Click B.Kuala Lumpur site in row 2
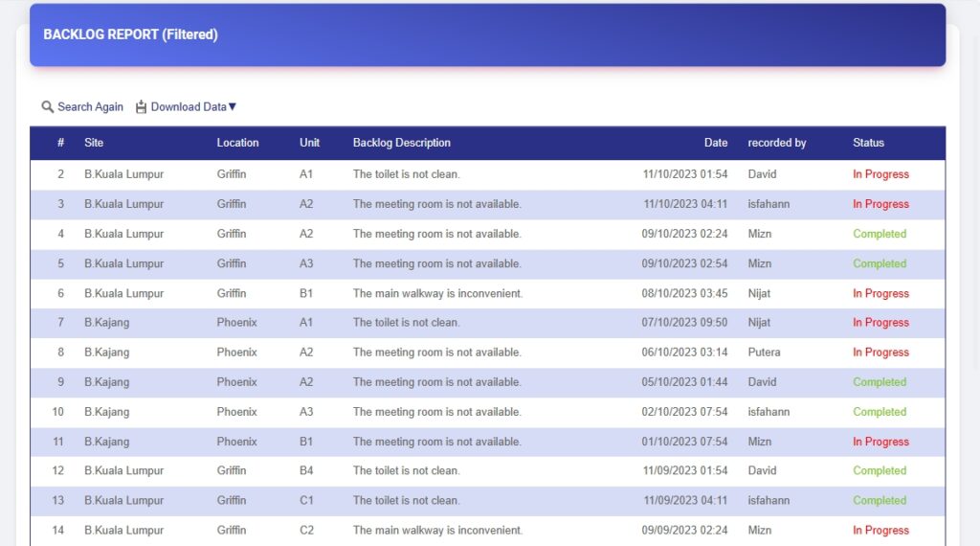The width and height of the screenshot is (980, 546). 123,174
